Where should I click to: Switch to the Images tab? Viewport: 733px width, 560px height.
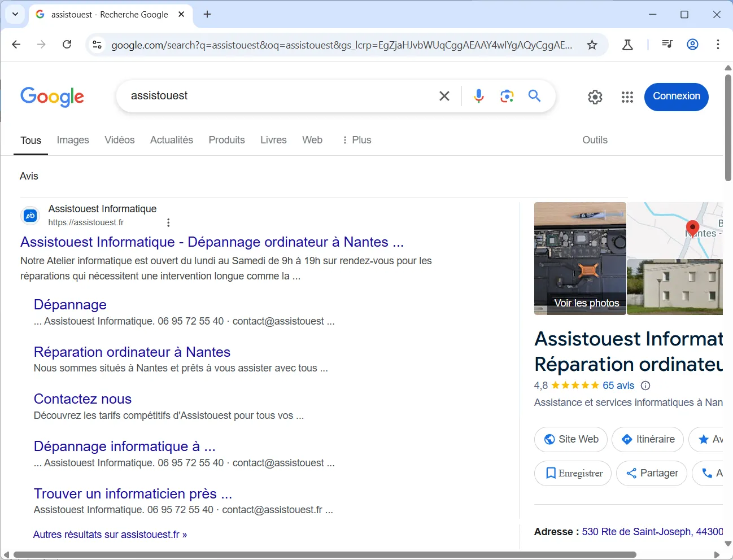(73, 140)
